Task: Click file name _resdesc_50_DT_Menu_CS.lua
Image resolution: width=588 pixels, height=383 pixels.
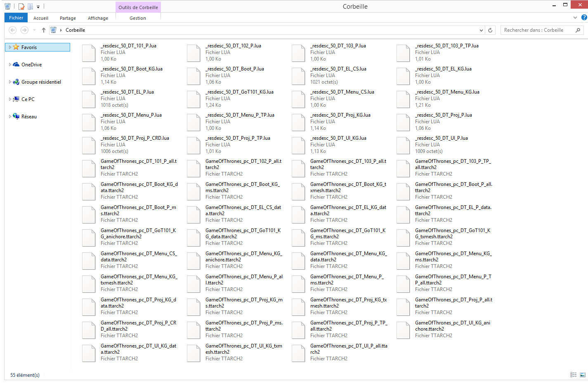Action: point(342,92)
